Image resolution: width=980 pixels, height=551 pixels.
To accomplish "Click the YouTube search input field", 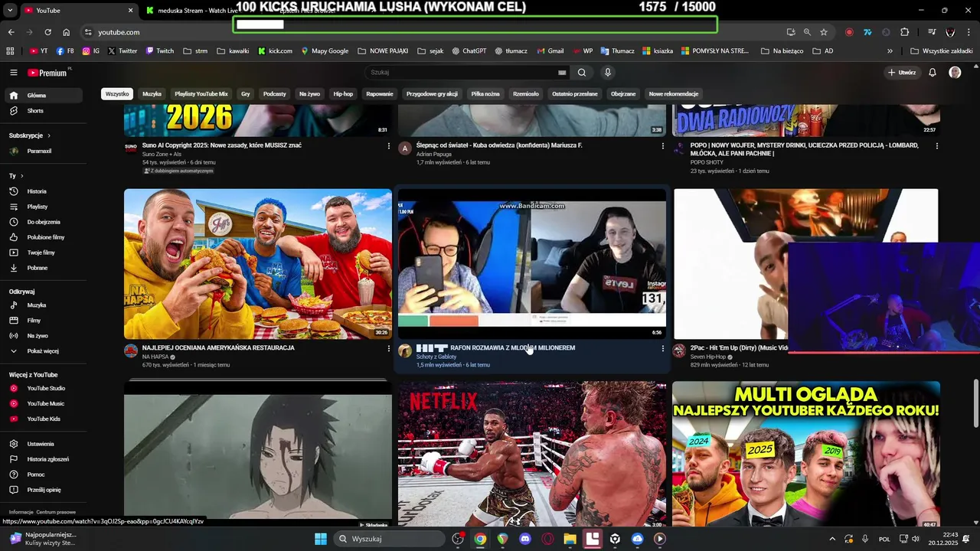I will (x=462, y=73).
